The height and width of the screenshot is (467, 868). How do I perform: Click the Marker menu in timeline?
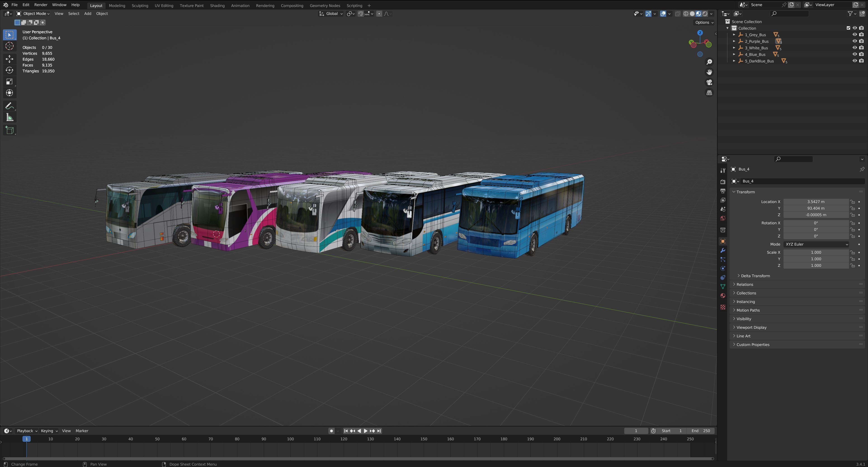tap(82, 431)
